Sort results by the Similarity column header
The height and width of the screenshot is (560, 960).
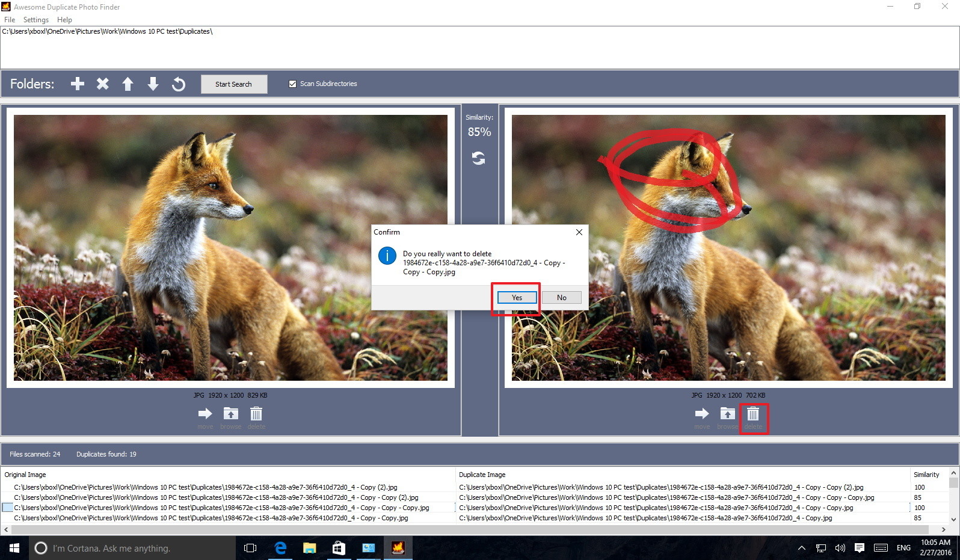click(926, 475)
